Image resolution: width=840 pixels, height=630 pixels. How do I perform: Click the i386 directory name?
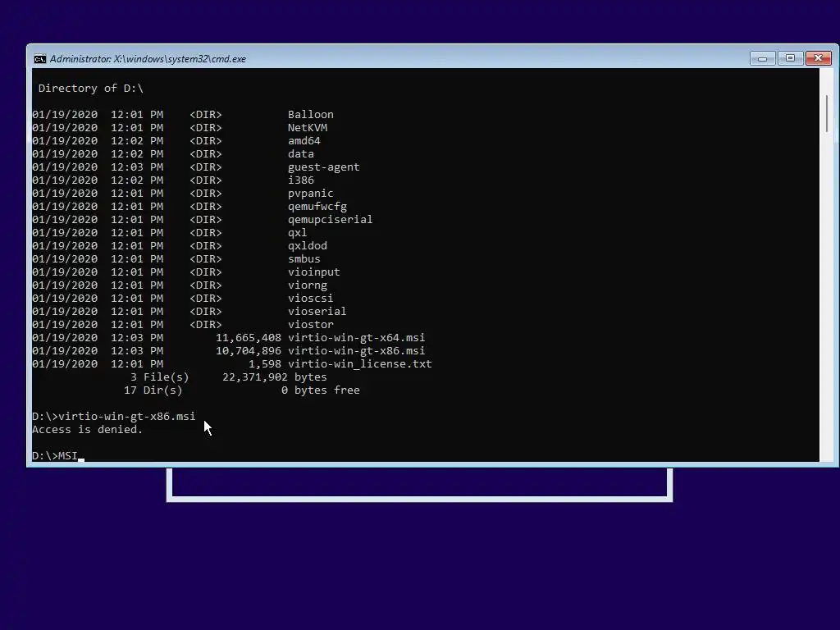(x=300, y=180)
